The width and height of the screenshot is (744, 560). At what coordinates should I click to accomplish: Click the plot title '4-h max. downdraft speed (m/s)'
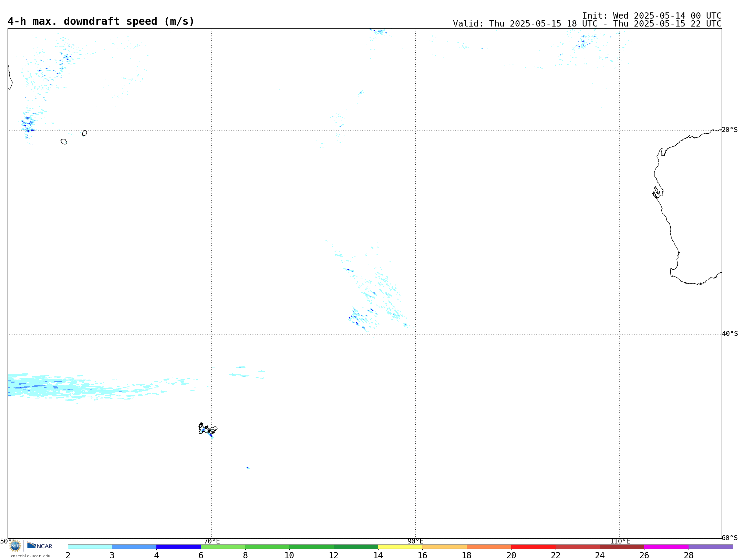[101, 22]
